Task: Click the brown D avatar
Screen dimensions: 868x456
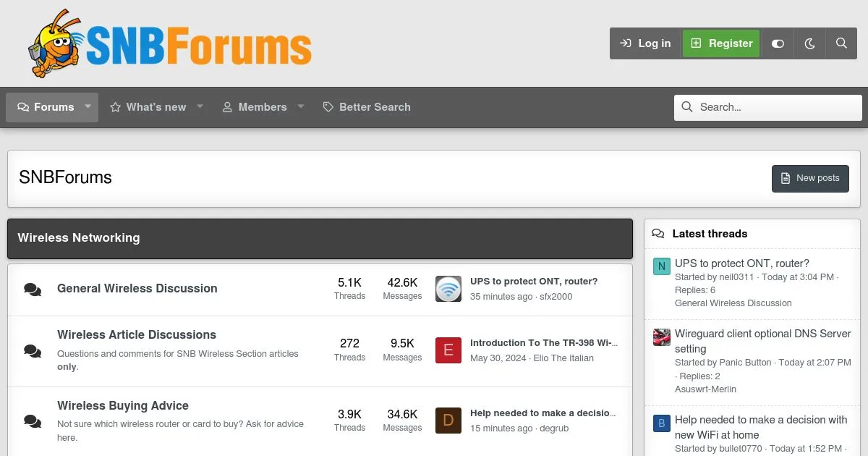Action: point(448,421)
